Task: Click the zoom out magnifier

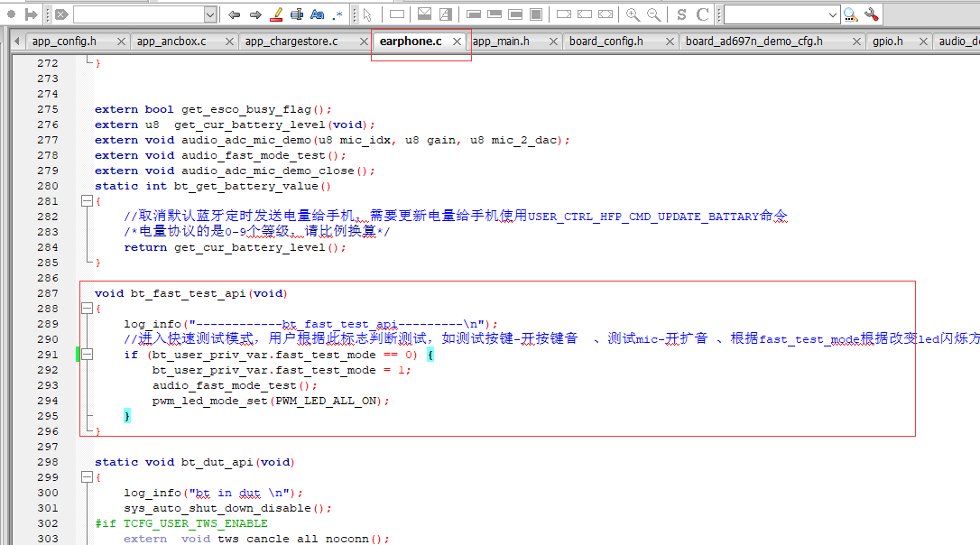Action: pos(653,14)
